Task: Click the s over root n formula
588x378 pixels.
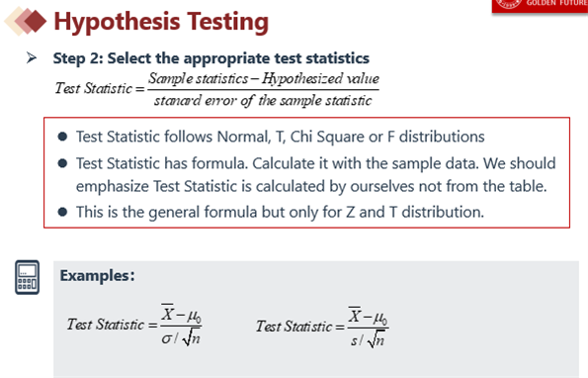Action: pyautogui.click(x=322, y=327)
